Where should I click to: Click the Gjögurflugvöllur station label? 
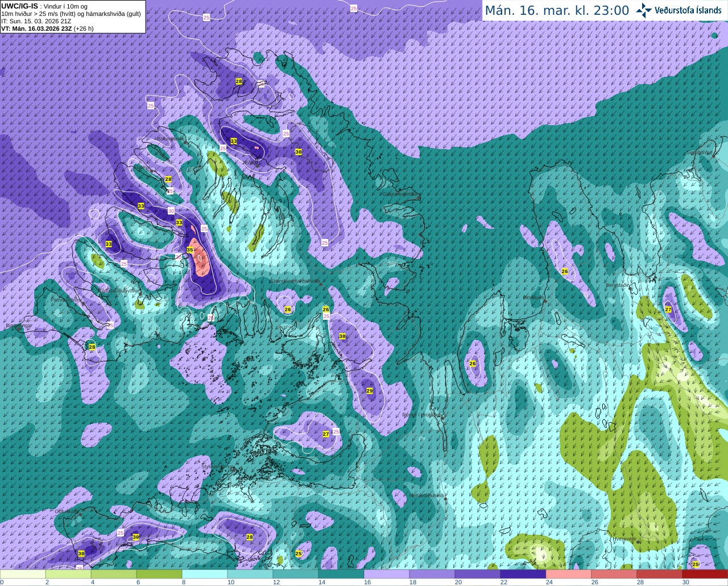click(400, 194)
